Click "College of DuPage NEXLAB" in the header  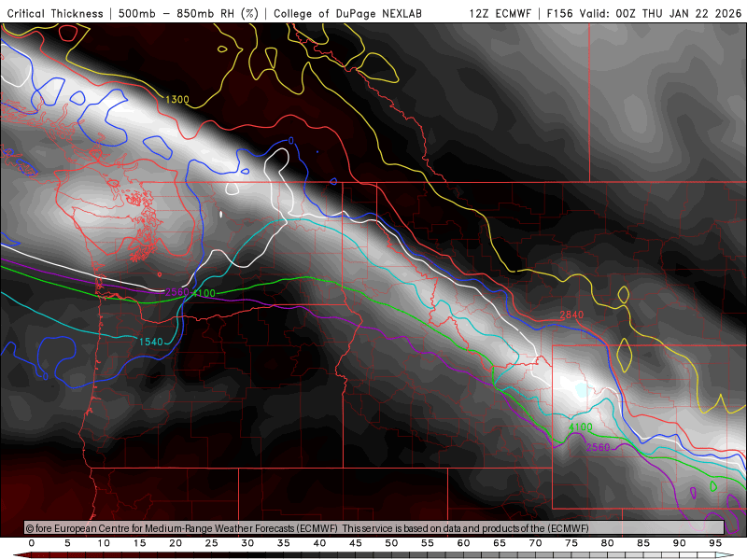click(x=347, y=13)
